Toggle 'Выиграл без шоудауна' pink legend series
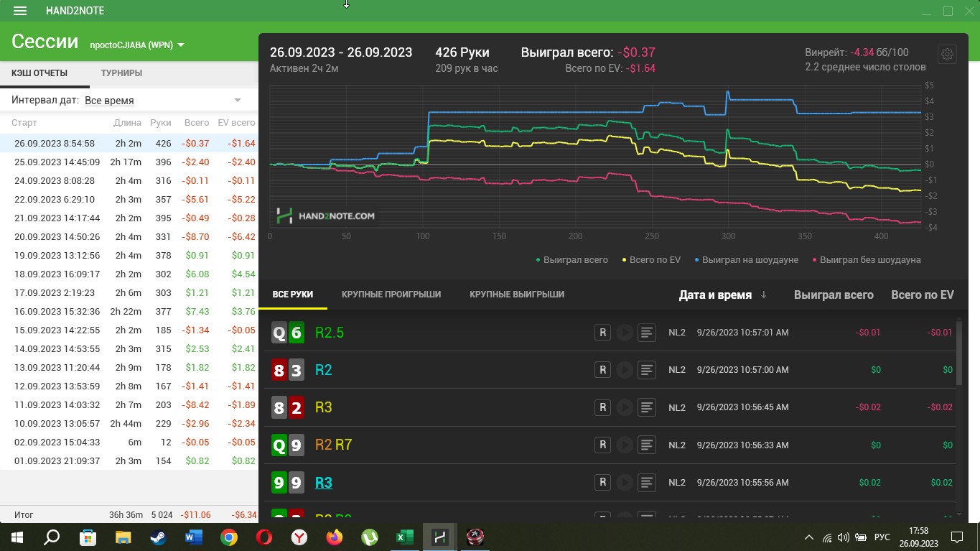The width and height of the screenshot is (980, 551). pos(867,259)
